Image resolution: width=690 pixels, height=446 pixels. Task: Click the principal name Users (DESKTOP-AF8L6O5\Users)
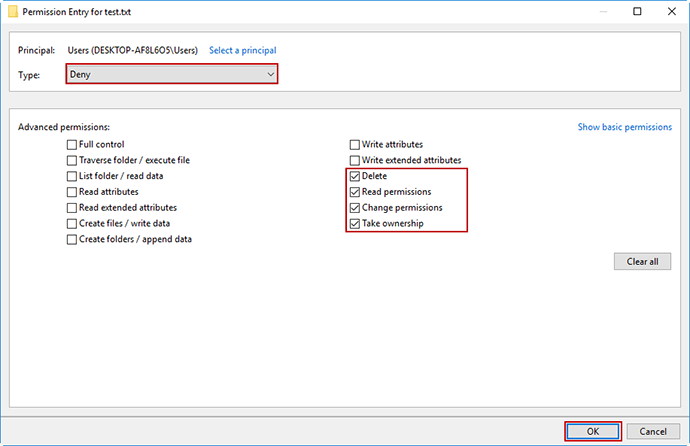click(132, 51)
